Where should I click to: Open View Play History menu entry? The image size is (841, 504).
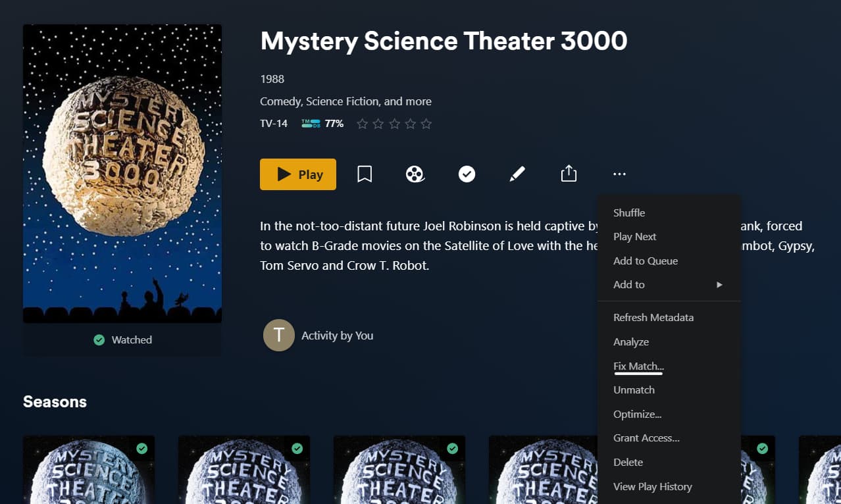click(x=669, y=486)
